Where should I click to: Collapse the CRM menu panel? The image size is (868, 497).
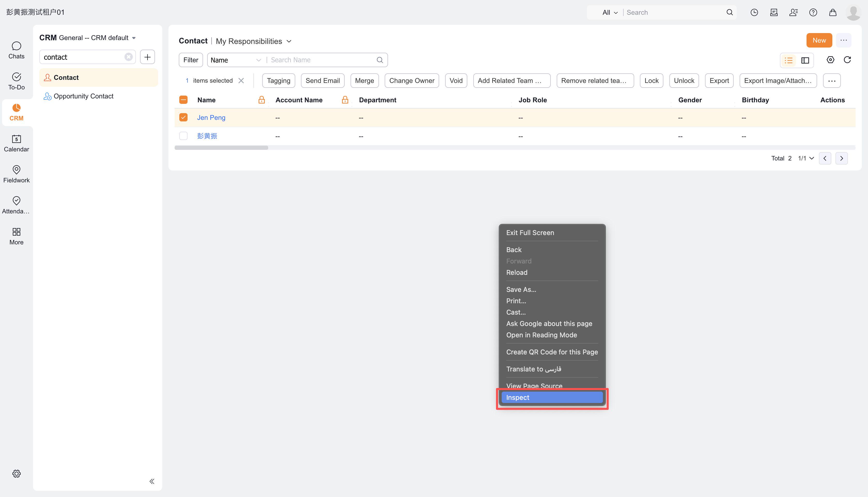tap(152, 481)
